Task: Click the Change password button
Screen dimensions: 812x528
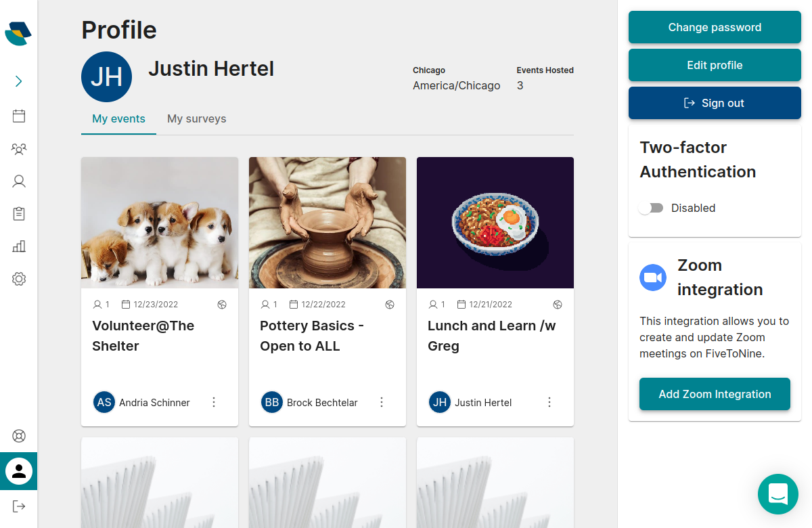Action: coord(715,27)
